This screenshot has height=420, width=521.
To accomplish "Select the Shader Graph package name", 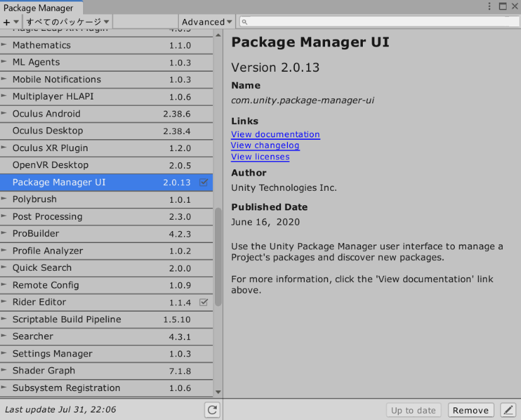I will pyautogui.click(x=44, y=371).
